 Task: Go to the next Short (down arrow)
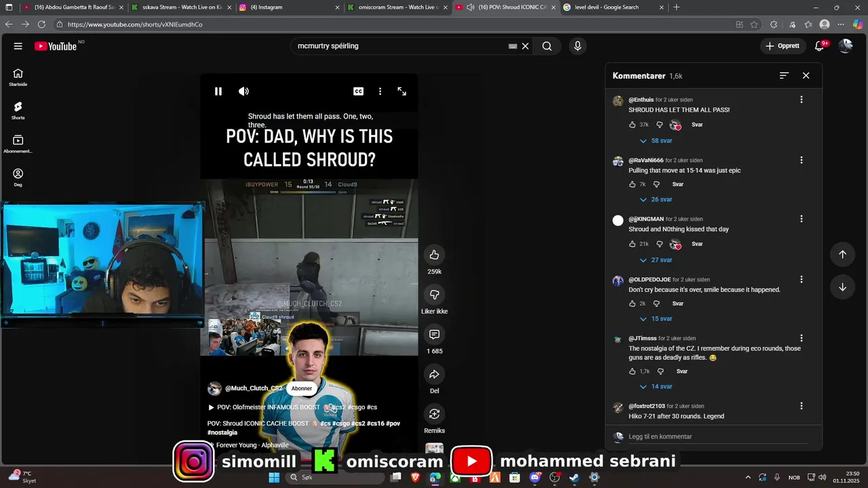[842, 287]
